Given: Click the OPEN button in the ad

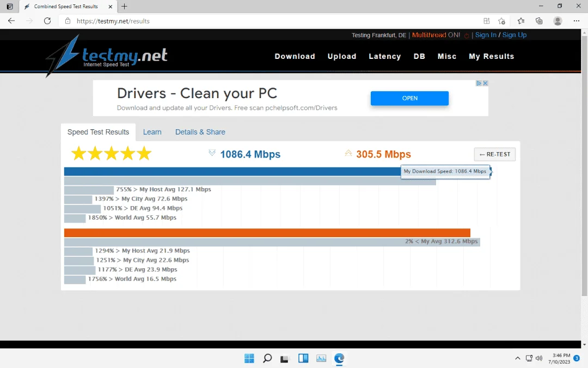Looking at the screenshot, I should pyautogui.click(x=409, y=98).
